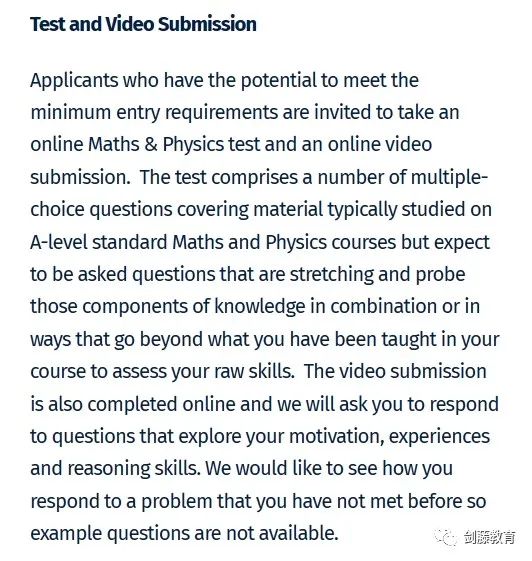Click the words 'motivation, experiences'
This screenshot has height=561, width=532.
[x=389, y=436]
